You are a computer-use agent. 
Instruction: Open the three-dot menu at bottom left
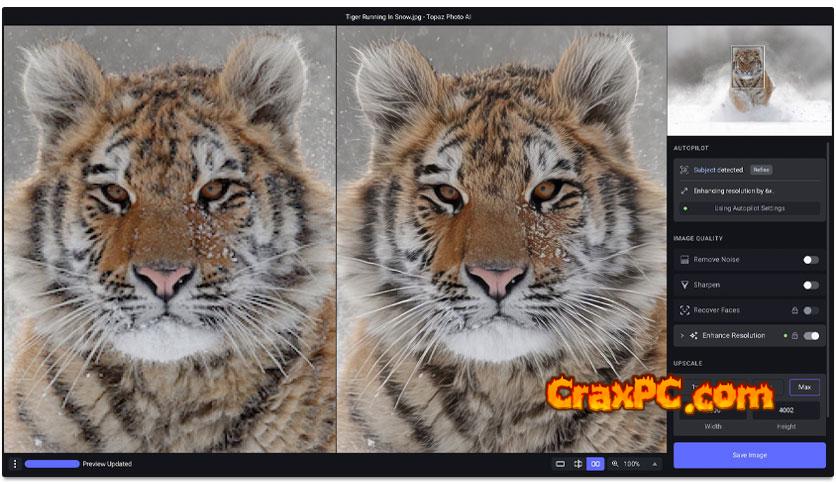[14, 464]
